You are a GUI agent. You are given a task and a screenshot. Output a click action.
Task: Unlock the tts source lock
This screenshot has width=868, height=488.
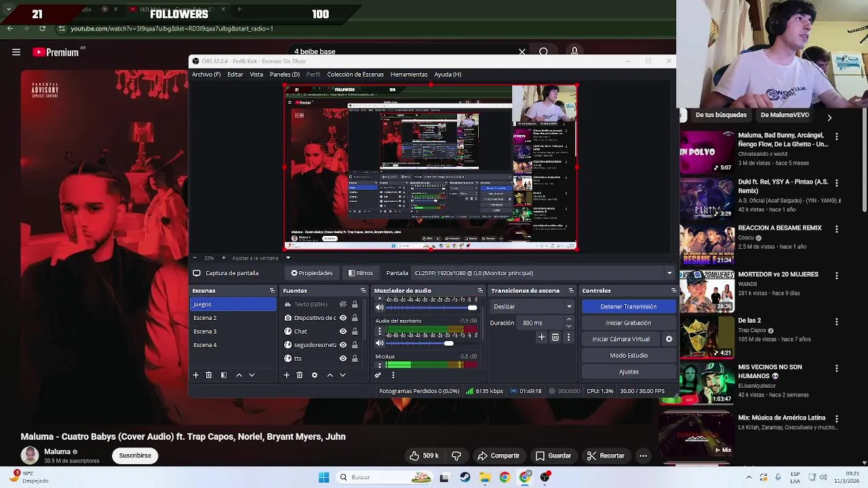pyautogui.click(x=355, y=359)
